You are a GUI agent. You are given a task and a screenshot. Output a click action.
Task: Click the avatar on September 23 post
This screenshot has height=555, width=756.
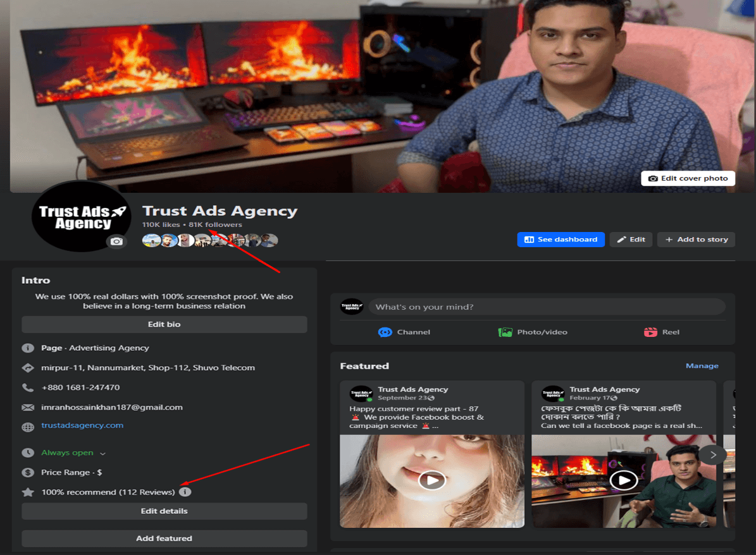pos(361,394)
